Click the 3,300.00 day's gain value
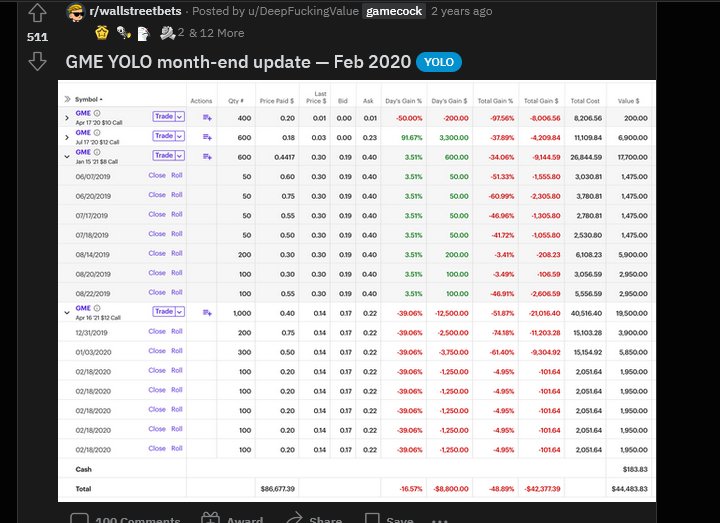This screenshot has width=720, height=523. click(454, 138)
